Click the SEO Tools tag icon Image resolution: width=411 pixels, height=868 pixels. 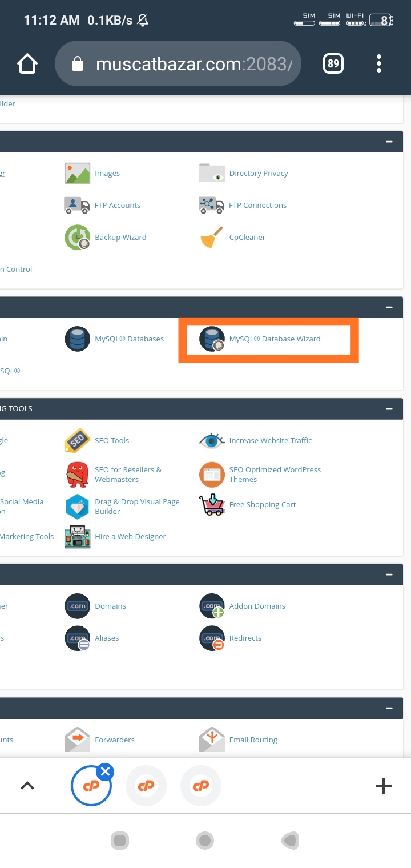point(77,441)
